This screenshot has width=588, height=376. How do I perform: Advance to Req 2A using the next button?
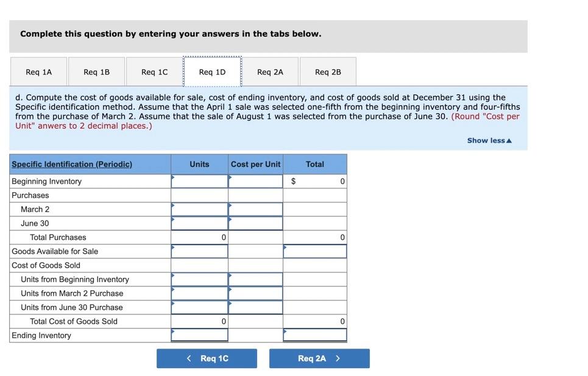pyautogui.click(x=319, y=358)
